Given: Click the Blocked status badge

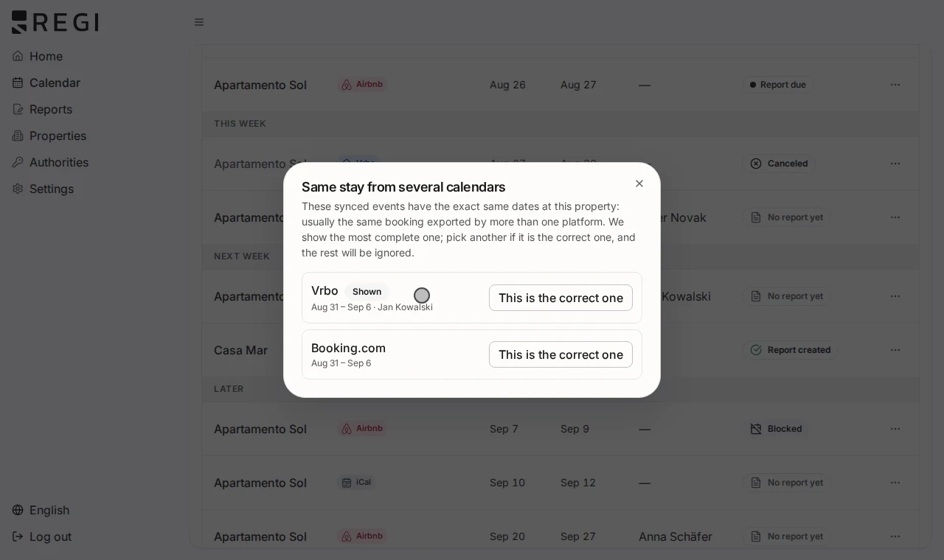Looking at the screenshot, I should (x=776, y=429).
